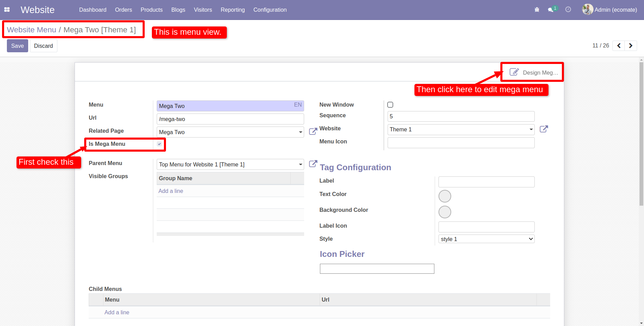Viewport: 644px width, 326px height.
Task: Click the Menu Icon input field
Action: pos(461,143)
